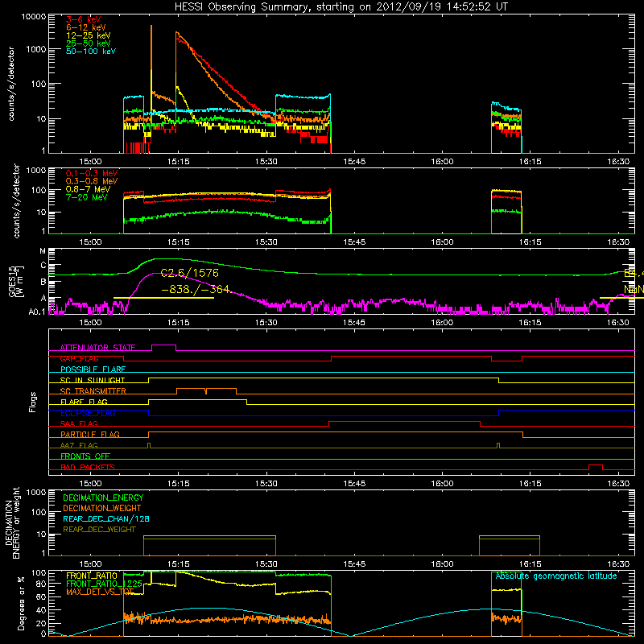Click the REAR_DEC_CHAN/128 legend entry
Viewport: 644px width, 644px height.
(106, 518)
